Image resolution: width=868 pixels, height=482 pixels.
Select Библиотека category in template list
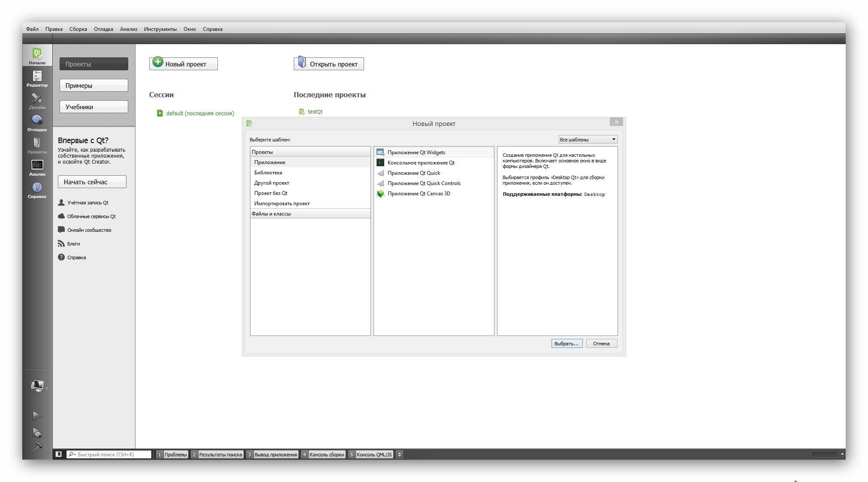pos(310,172)
